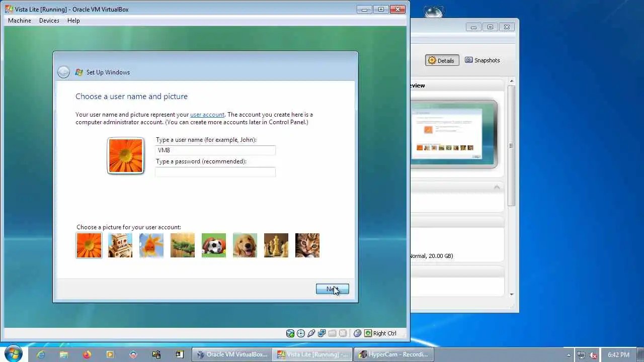Open the Windows Start menu

pos(13,354)
